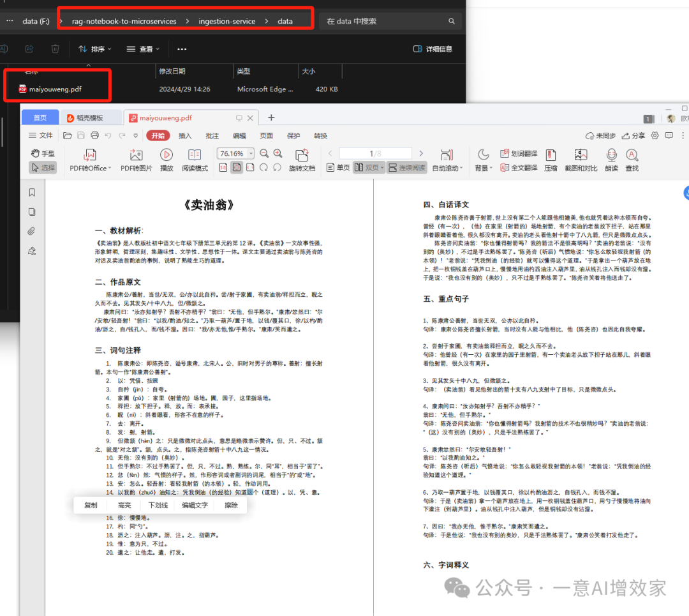Expand the 排序 sort menu in Explorer

[x=94, y=49]
